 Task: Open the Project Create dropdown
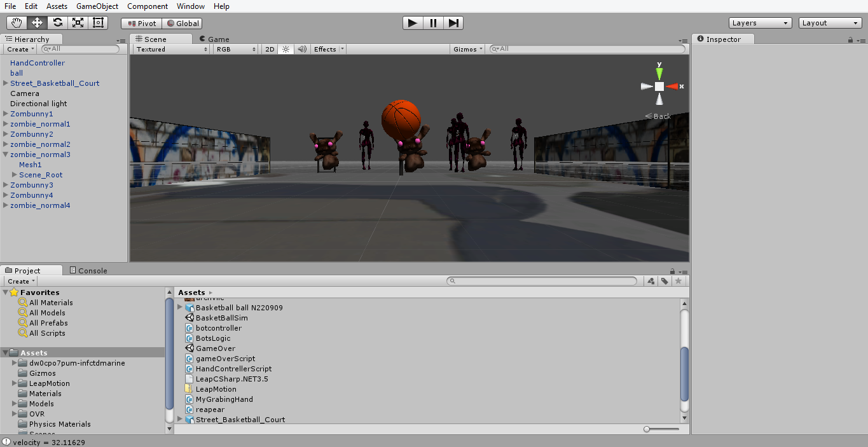tap(21, 281)
